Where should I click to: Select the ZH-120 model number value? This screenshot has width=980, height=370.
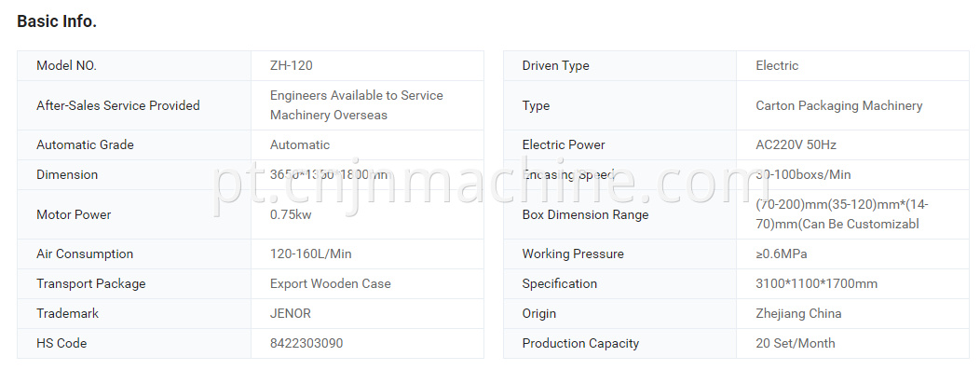tap(292, 65)
